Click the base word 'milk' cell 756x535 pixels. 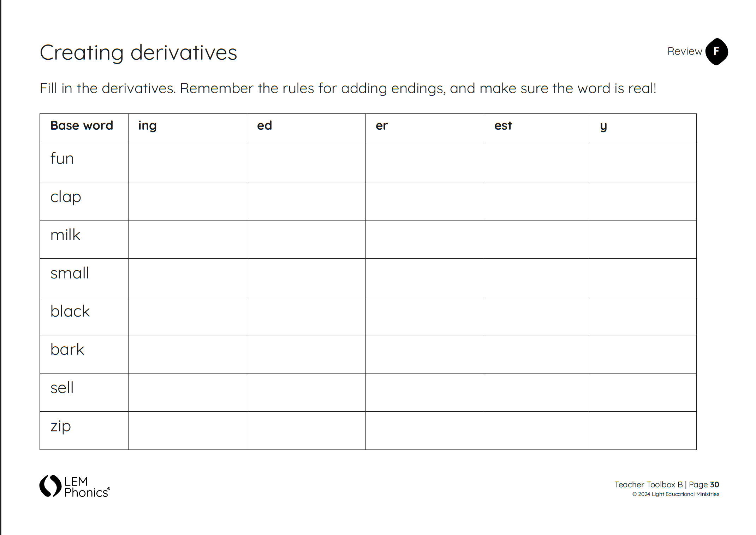pyautogui.click(x=84, y=239)
